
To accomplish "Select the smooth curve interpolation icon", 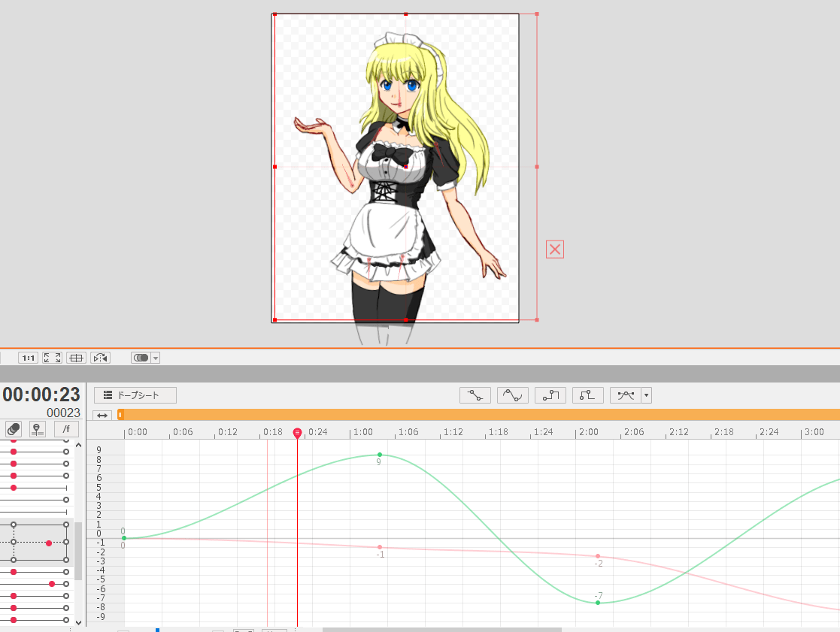I will coord(512,395).
